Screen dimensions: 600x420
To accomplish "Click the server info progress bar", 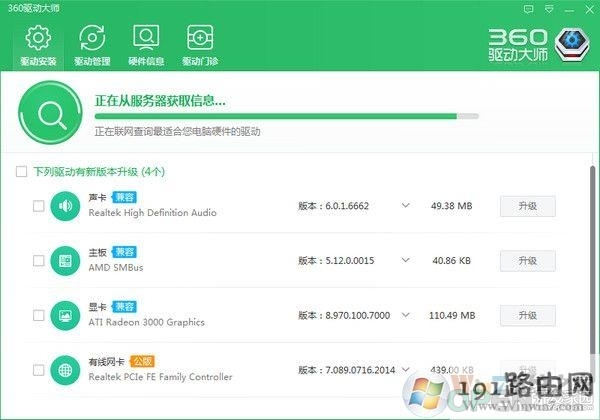I will pos(287,116).
